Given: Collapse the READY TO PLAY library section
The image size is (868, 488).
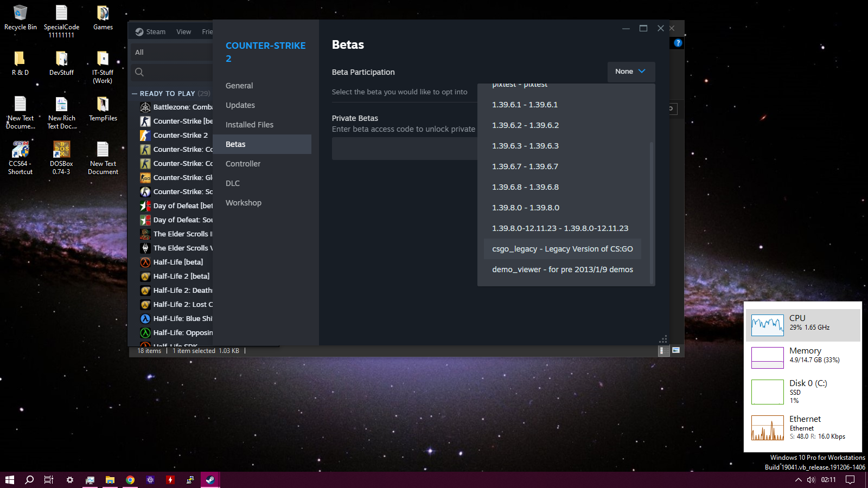Looking at the screenshot, I should pyautogui.click(x=135, y=94).
